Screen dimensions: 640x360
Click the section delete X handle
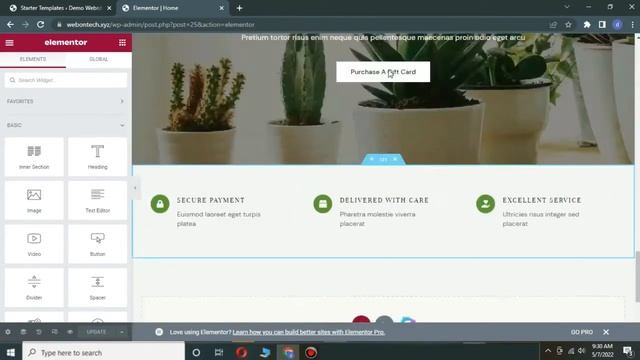395,159
